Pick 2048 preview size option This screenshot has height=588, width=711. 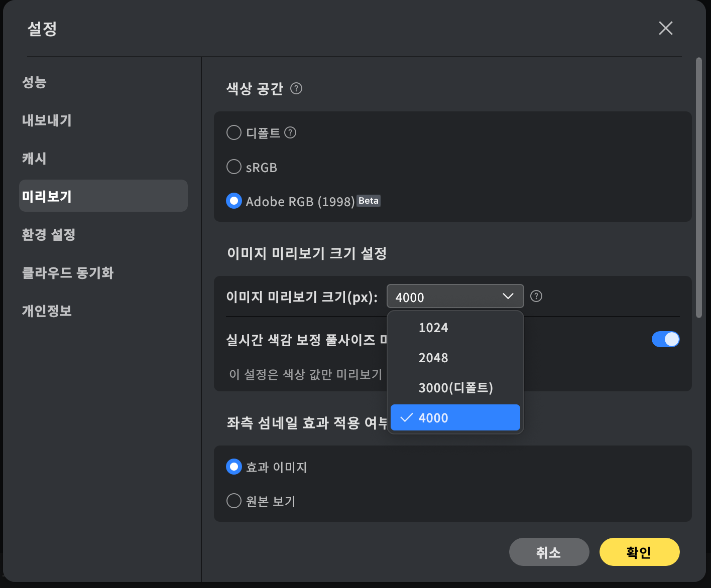click(433, 358)
